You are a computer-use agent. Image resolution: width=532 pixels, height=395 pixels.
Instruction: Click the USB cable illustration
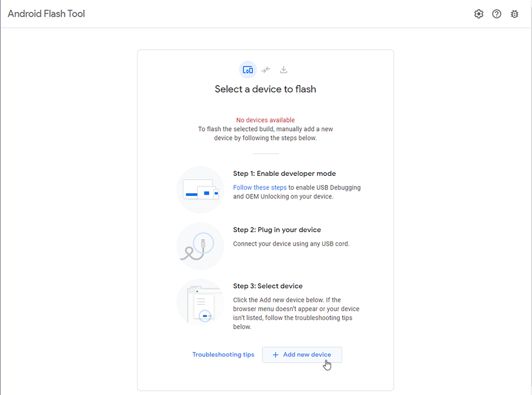(x=200, y=246)
